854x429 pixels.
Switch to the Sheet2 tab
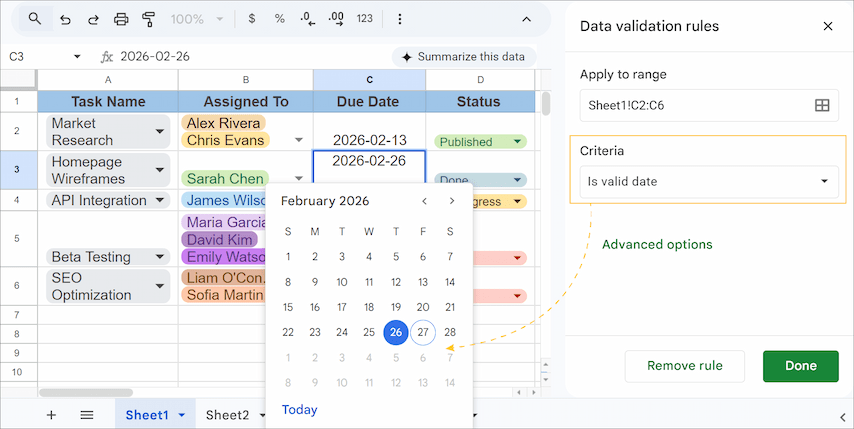pos(227,415)
